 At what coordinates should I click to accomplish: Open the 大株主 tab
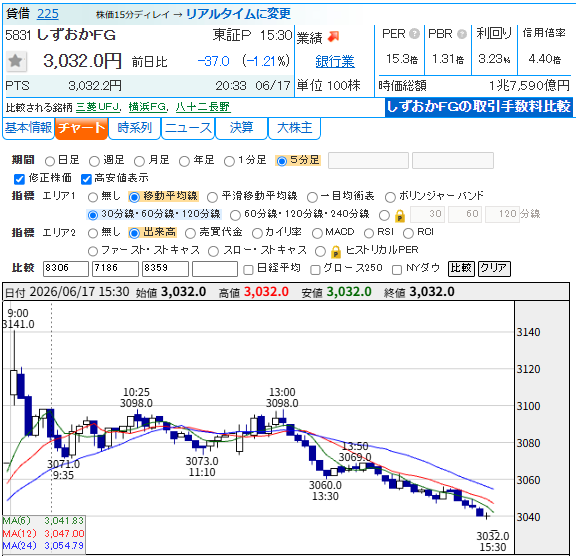coord(294,128)
